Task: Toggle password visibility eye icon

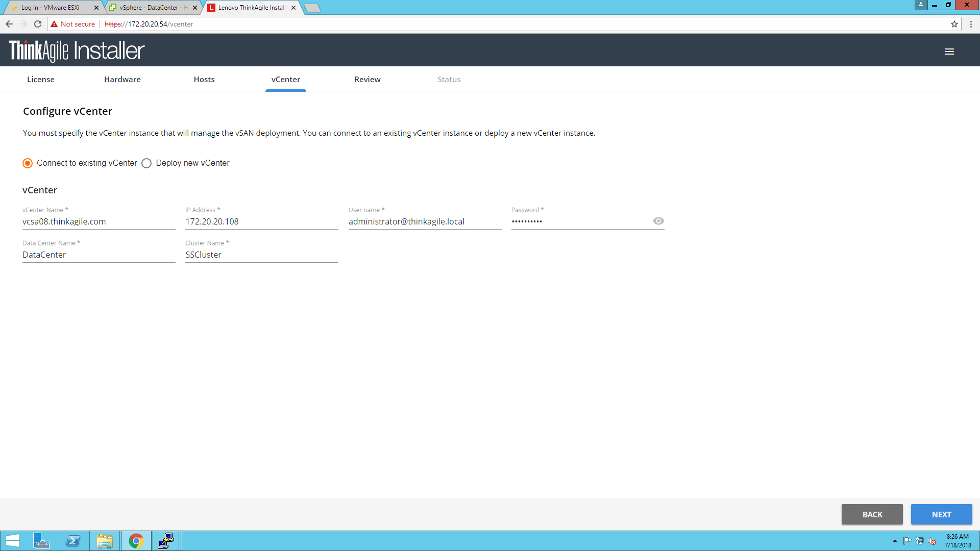Action: 658,221
